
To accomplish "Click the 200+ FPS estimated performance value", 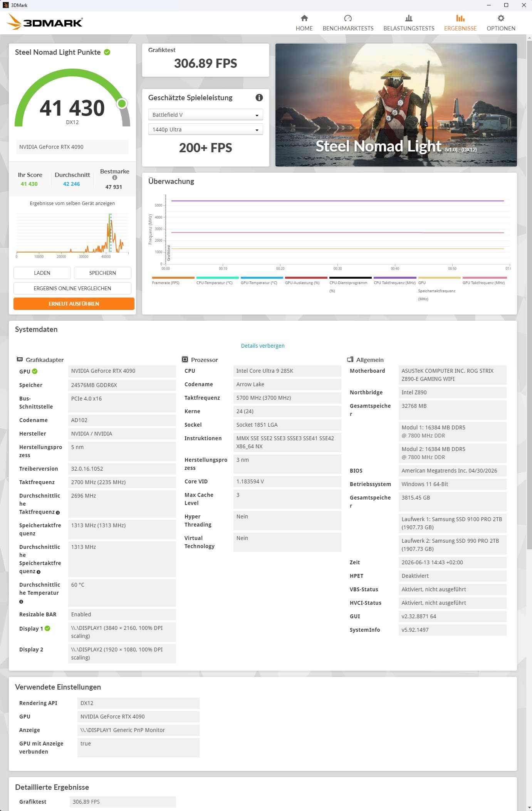I will coord(206,148).
